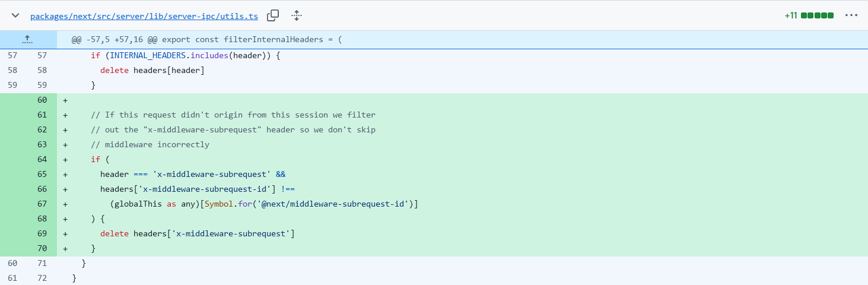Select the line 'if (INTERNAL_HEADERS.includes(header)) {'
The image size is (868, 285).
tap(185, 55)
